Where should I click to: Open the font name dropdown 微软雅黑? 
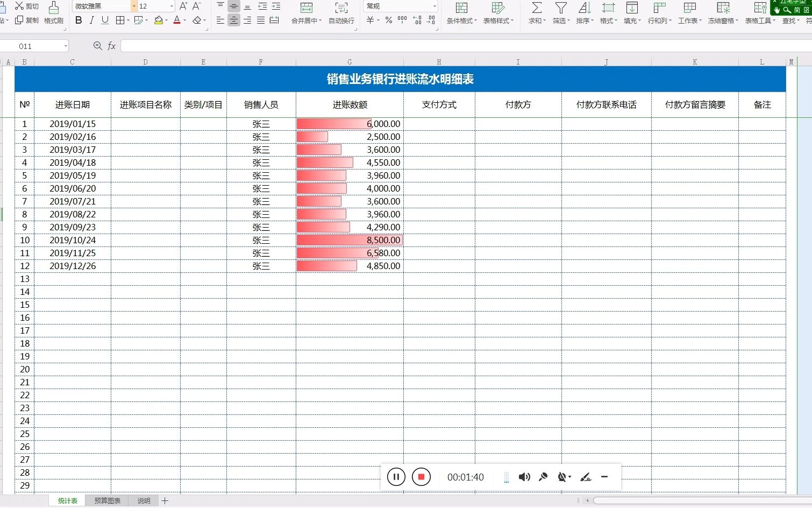point(134,6)
